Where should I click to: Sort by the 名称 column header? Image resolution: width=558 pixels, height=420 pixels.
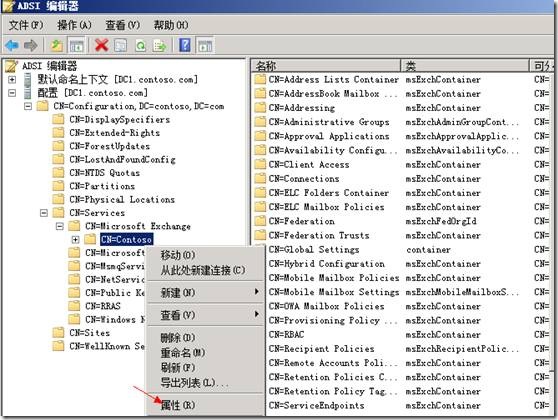[x=326, y=66]
